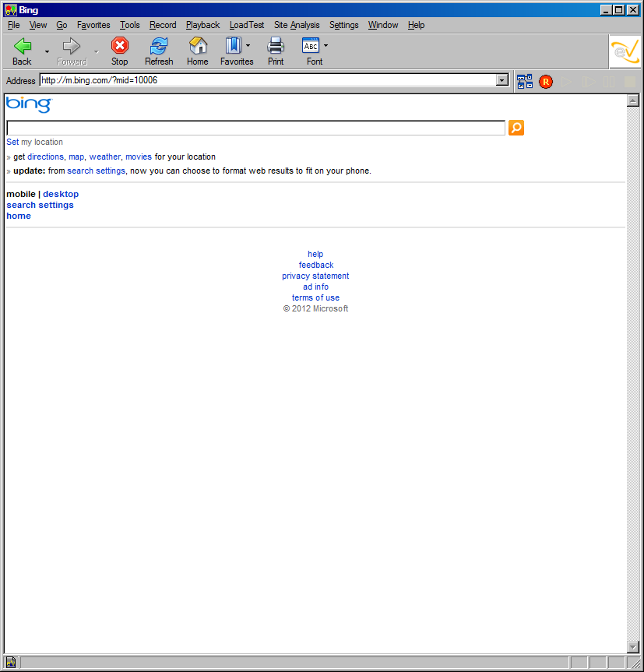This screenshot has height=672, width=644.
Task: Go to Home via house icon
Action: (198, 45)
